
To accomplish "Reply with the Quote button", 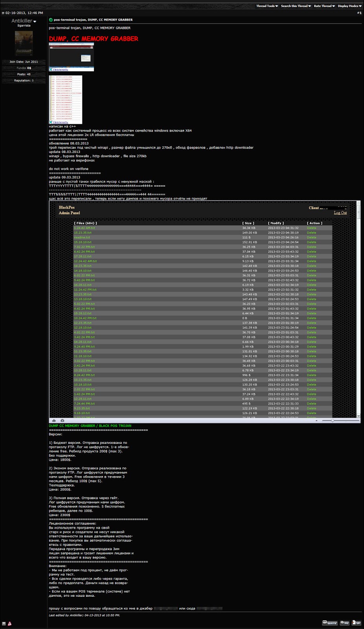I will click(330, 623).
